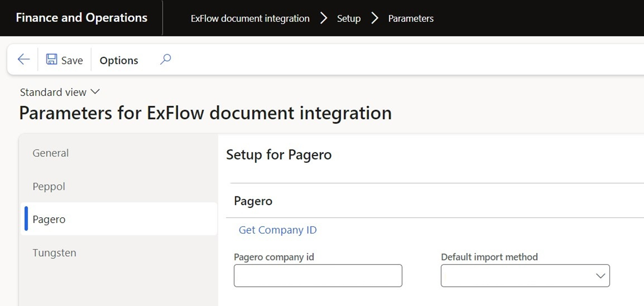Click the Default import method label
The height and width of the screenshot is (306, 644).
[x=489, y=257]
